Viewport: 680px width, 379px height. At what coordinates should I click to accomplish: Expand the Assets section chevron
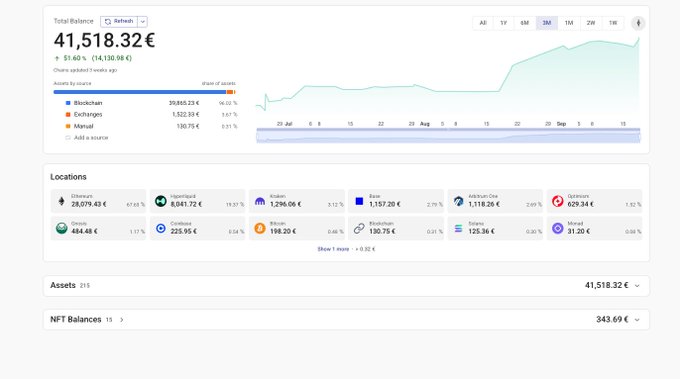click(x=637, y=286)
